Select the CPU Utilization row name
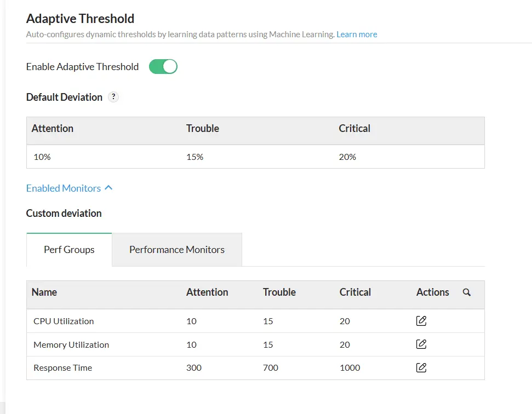 [64, 320]
